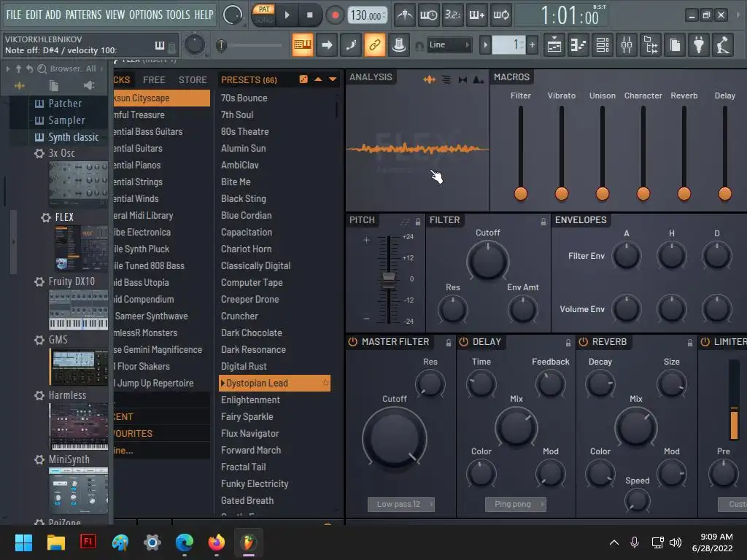Open the PATTERNS menu

click(83, 15)
